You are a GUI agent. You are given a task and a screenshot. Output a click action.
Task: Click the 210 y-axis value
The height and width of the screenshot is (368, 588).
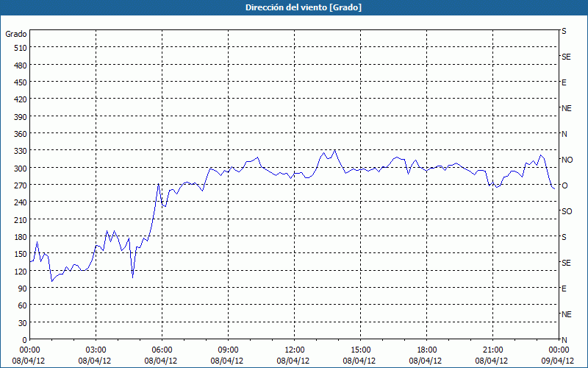pos(21,219)
